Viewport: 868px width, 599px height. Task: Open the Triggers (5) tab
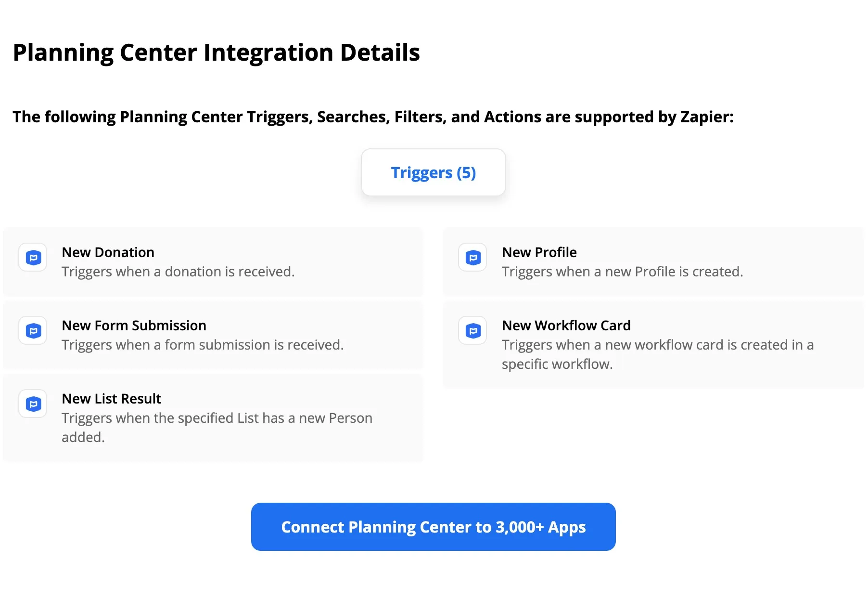433,172
